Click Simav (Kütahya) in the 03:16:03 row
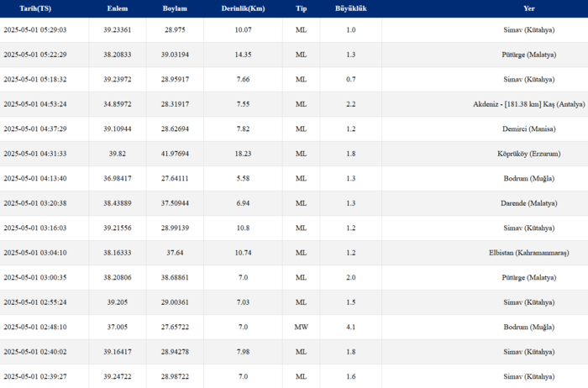This screenshot has width=588, height=388. click(x=529, y=228)
